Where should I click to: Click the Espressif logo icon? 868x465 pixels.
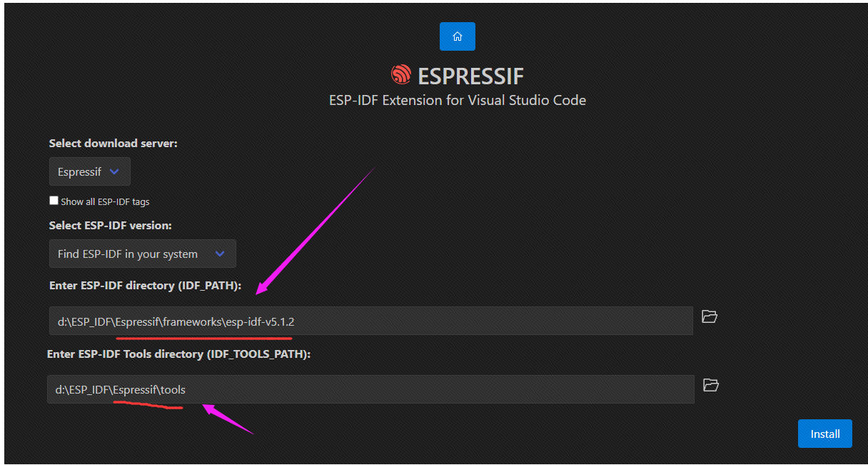click(401, 75)
